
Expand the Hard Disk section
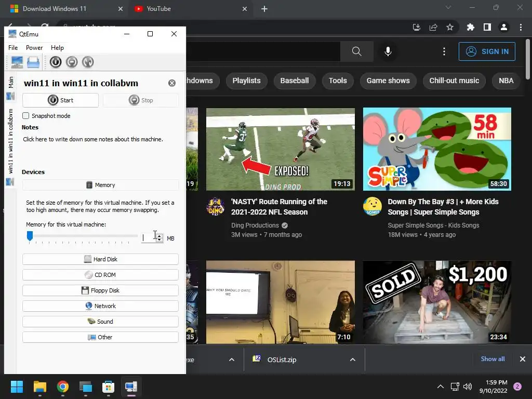click(x=100, y=259)
